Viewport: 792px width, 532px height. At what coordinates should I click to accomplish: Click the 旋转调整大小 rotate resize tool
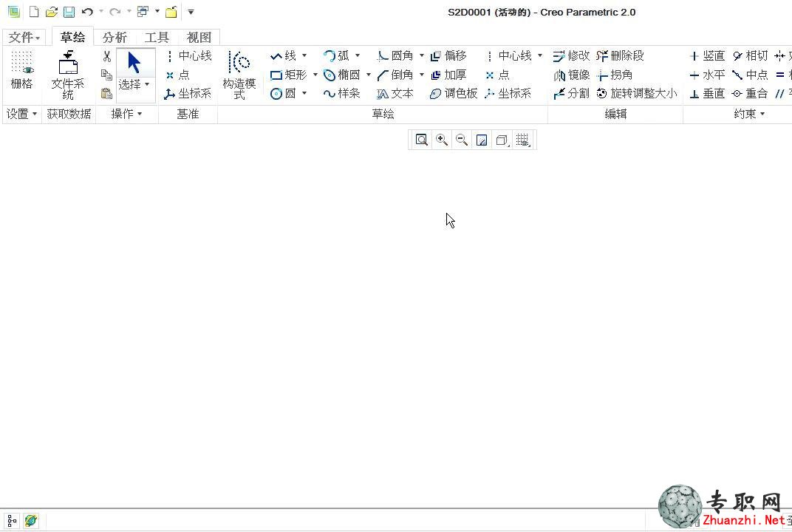point(636,93)
